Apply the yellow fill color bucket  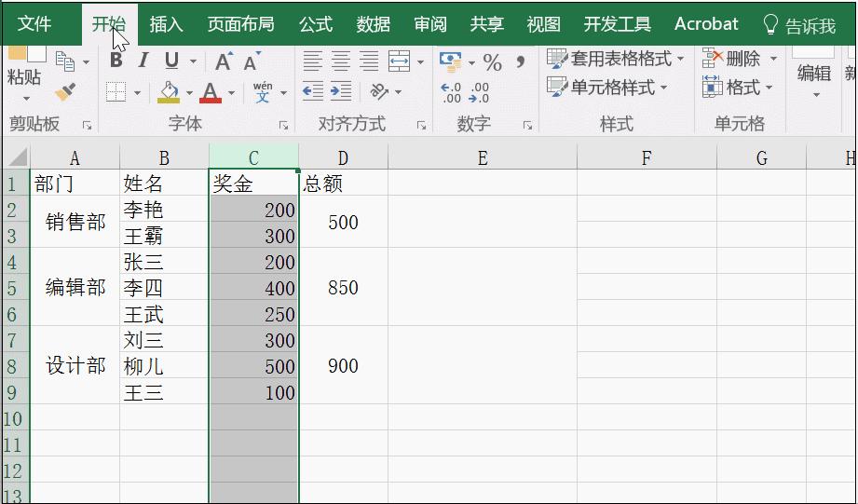[169, 92]
